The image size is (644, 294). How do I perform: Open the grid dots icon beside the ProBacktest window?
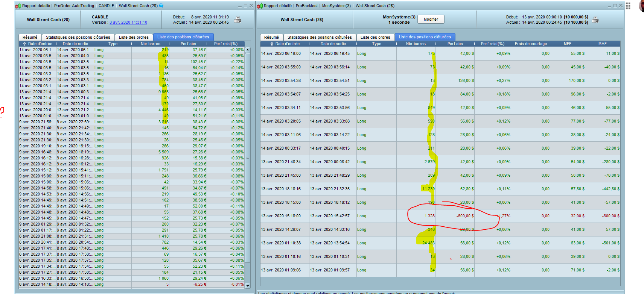tap(628, 6)
